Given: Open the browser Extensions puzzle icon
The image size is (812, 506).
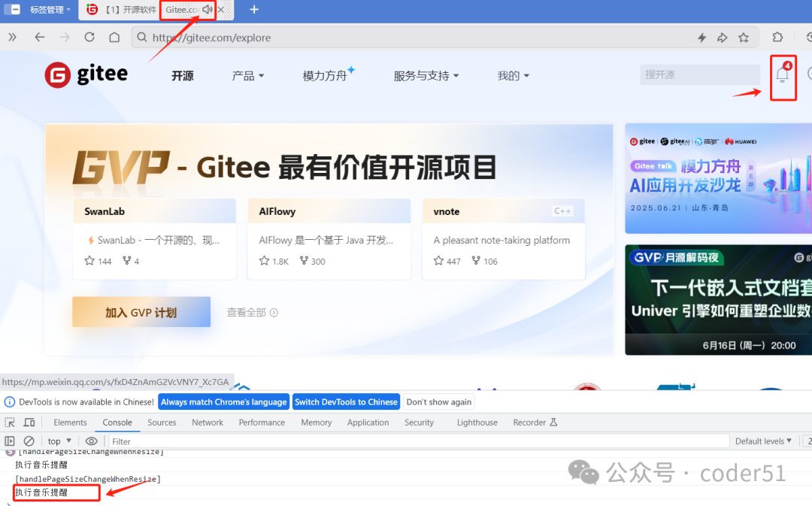Looking at the screenshot, I should (x=777, y=37).
